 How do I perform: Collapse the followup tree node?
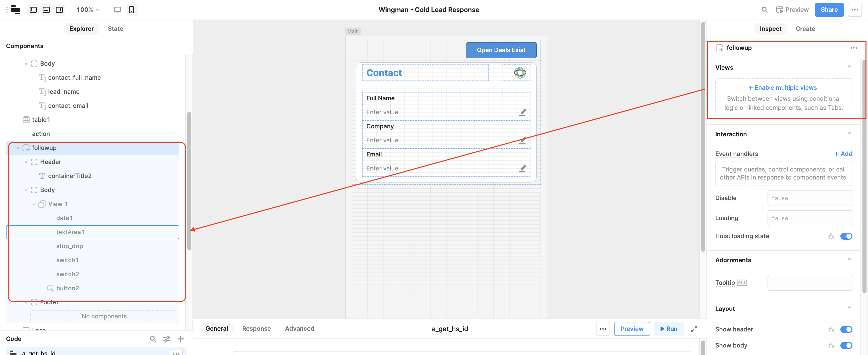tap(18, 148)
